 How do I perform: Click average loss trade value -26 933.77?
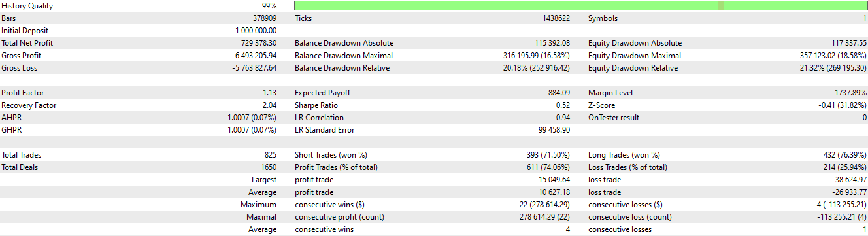tap(850, 192)
